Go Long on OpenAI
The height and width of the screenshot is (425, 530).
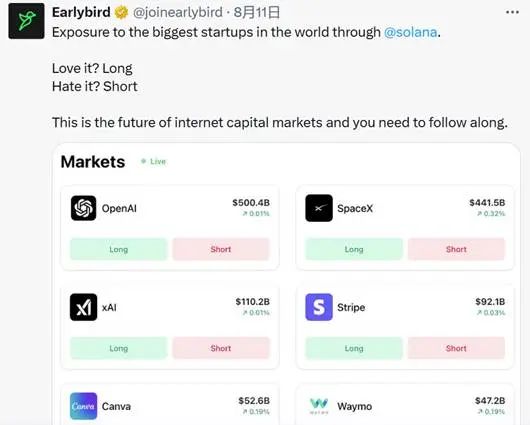click(x=119, y=249)
